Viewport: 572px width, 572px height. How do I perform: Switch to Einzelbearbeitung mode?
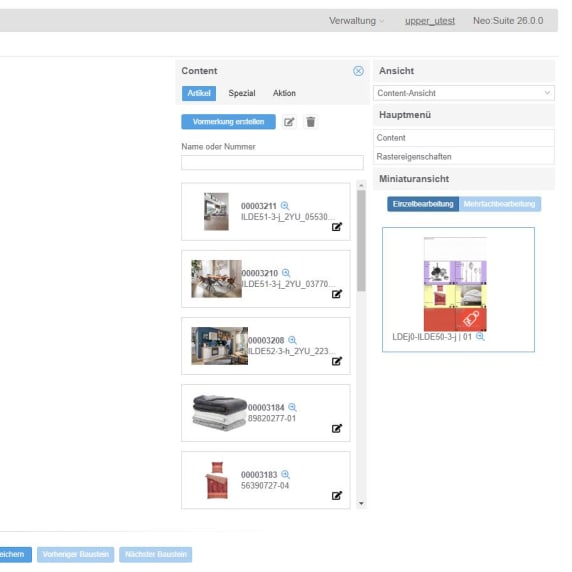tap(423, 204)
